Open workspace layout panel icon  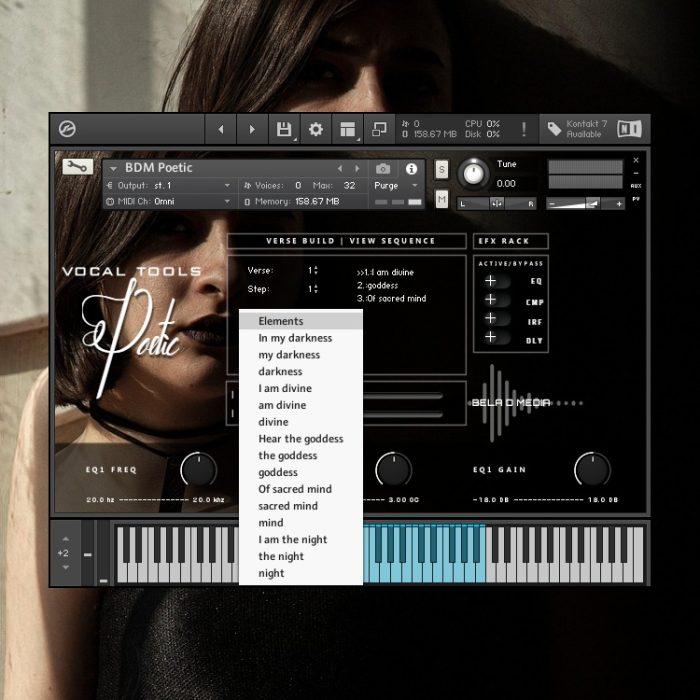[x=347, y=129]
